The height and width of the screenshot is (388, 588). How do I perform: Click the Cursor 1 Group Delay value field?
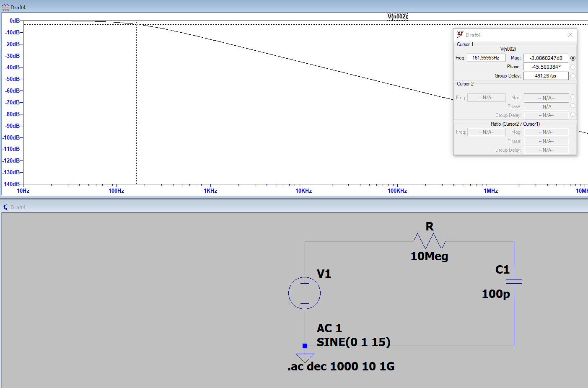(x=546, y=76)
